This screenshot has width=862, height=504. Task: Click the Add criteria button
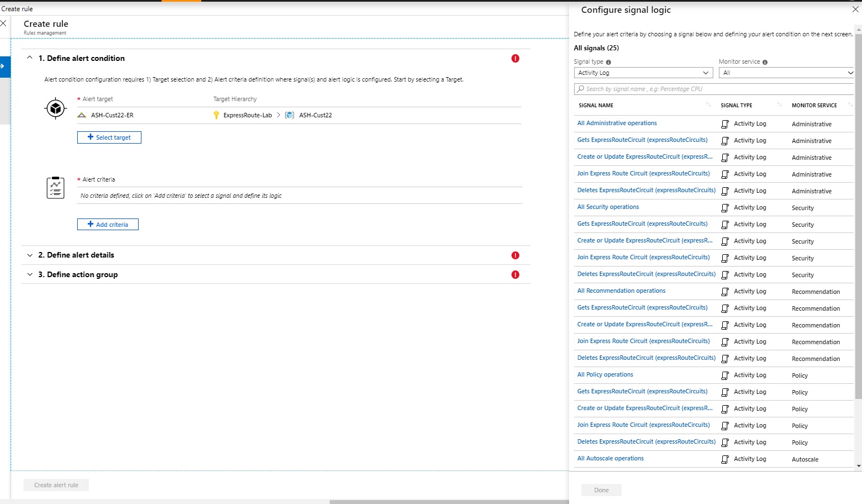point(108,225)
